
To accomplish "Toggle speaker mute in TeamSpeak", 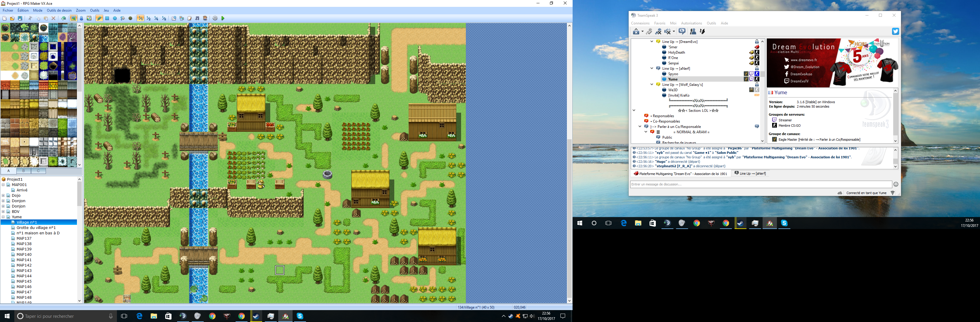I will 667,32.
